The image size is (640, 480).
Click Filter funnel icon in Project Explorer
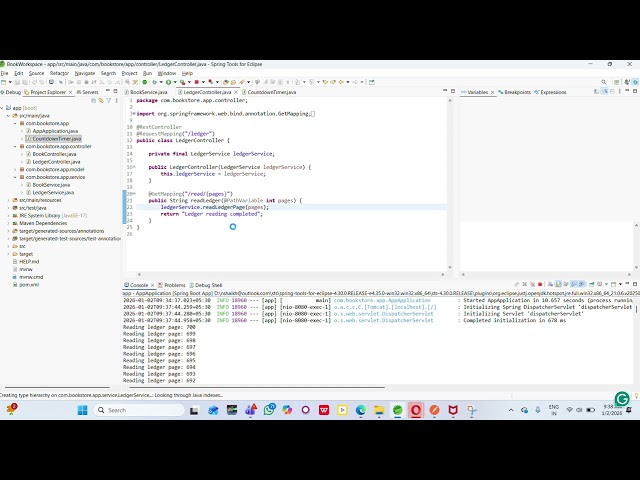[109, 100]
